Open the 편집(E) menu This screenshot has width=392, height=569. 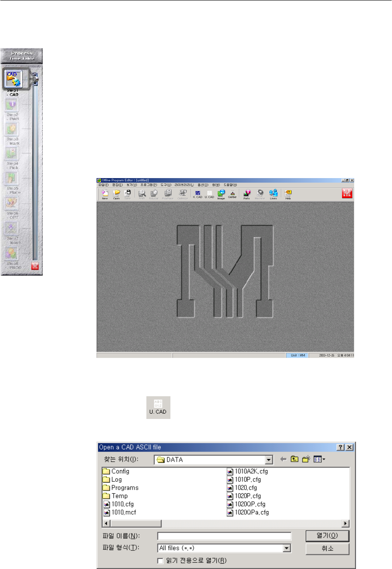pos(117,185)
